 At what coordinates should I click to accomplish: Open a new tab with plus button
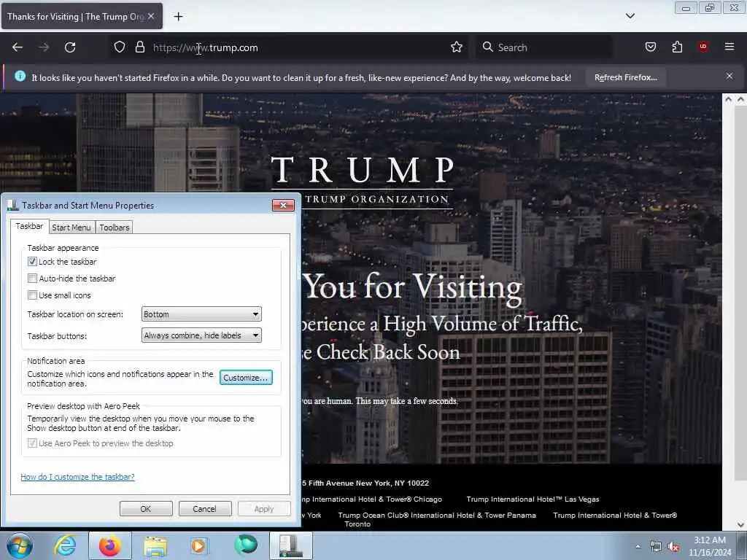point(178,17)
